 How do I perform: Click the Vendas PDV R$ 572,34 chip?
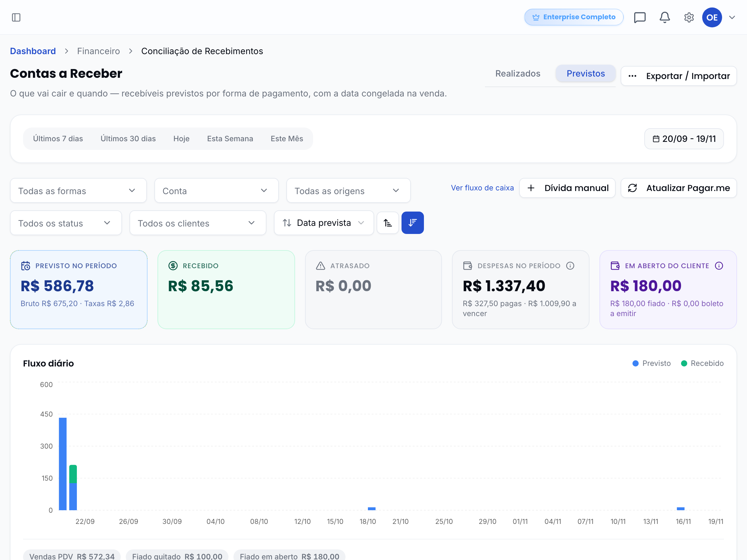click(x=72, y=556)
